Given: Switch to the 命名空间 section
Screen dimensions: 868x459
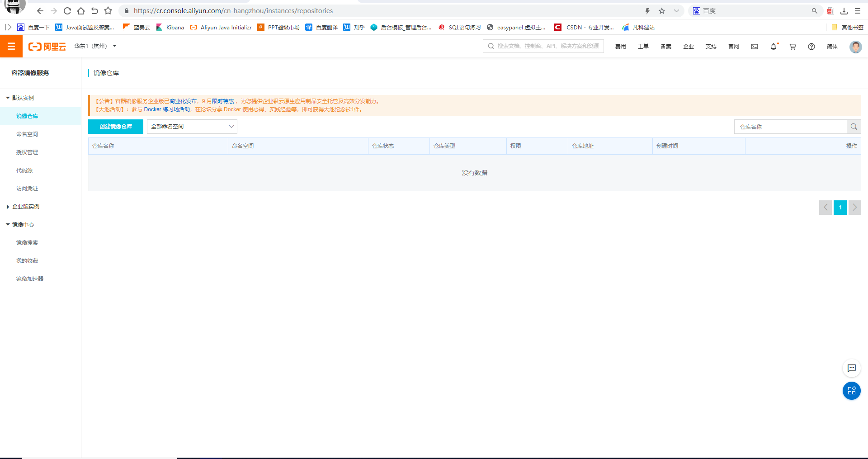Looking at the screenshot, I should coord(27,134).
